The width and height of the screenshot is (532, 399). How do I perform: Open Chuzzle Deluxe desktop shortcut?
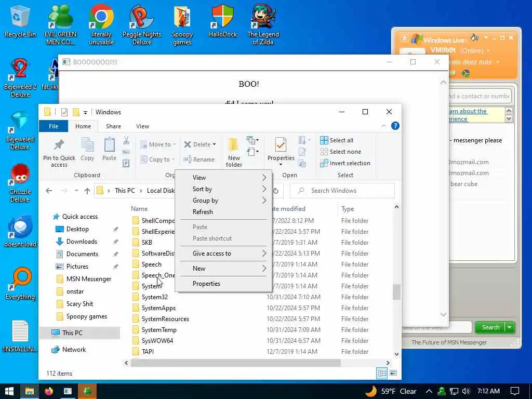pyautogui.click(x=20, y=183)
